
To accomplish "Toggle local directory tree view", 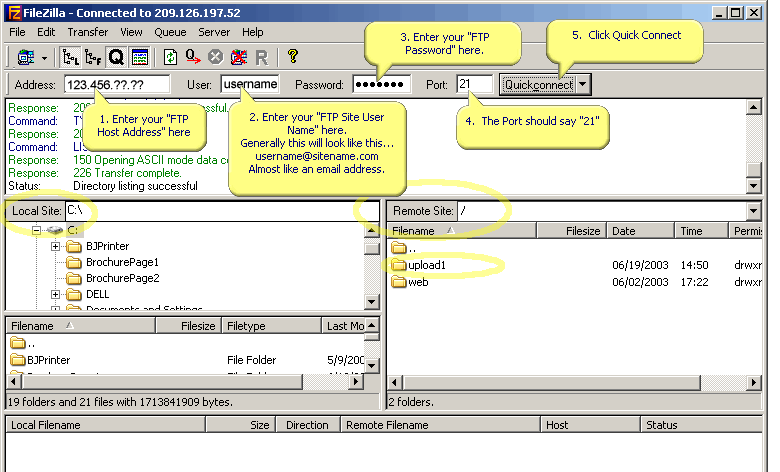I will click(70, 58).
